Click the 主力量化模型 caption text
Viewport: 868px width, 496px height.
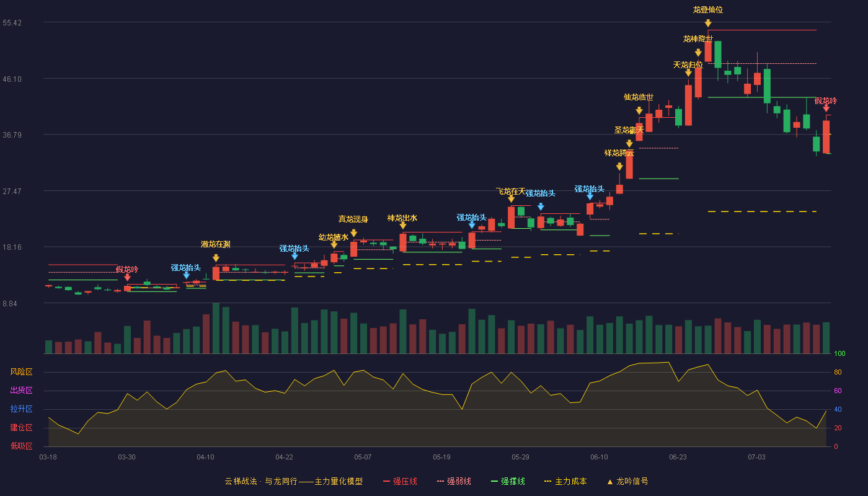coord(339,481)
